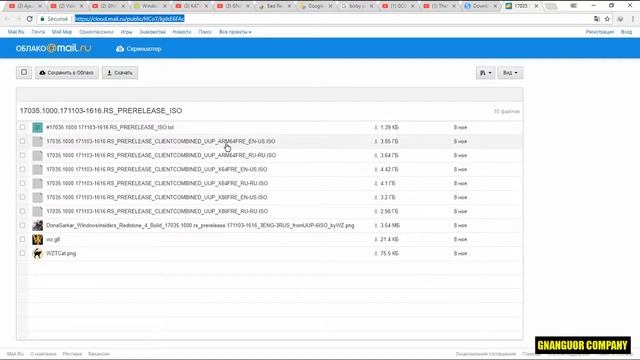This screenshot has height=360, width=640.
Task: Check the box for wz.gif
Action: [x=22, y=239]
